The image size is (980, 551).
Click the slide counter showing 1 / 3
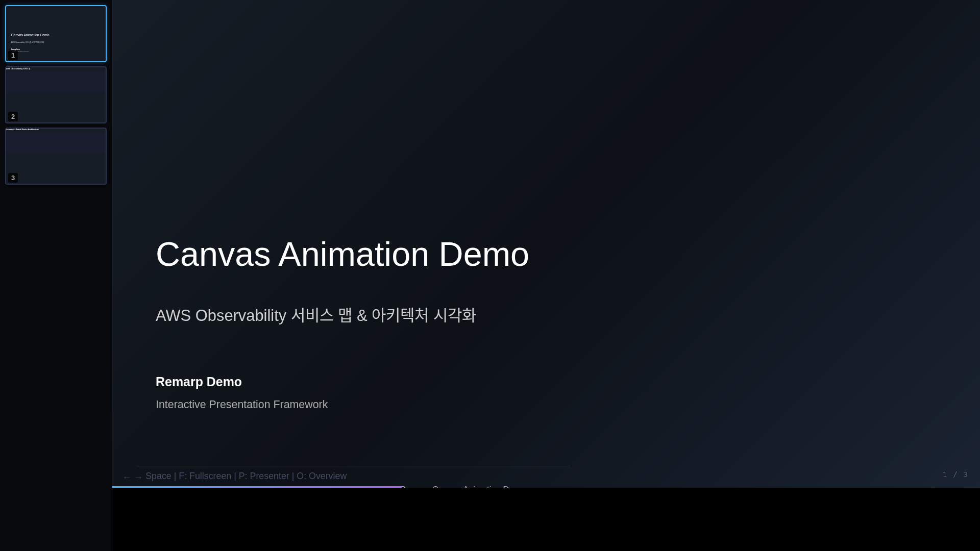pos(954,474)
